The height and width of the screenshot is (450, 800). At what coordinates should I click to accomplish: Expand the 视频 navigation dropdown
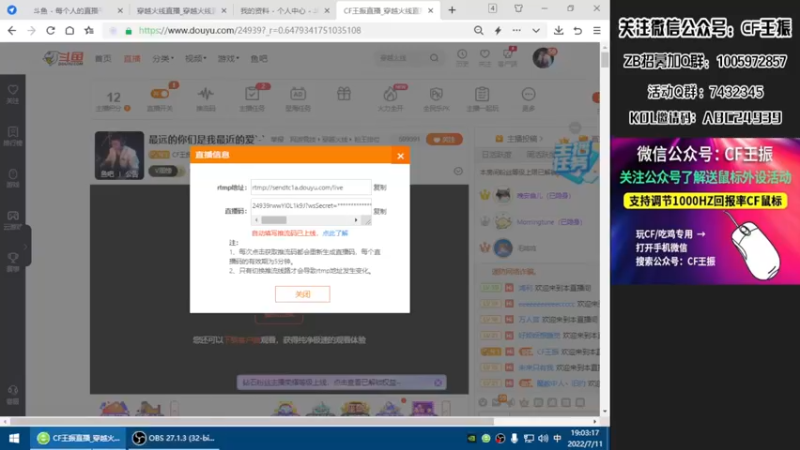(x=195, y=59)
